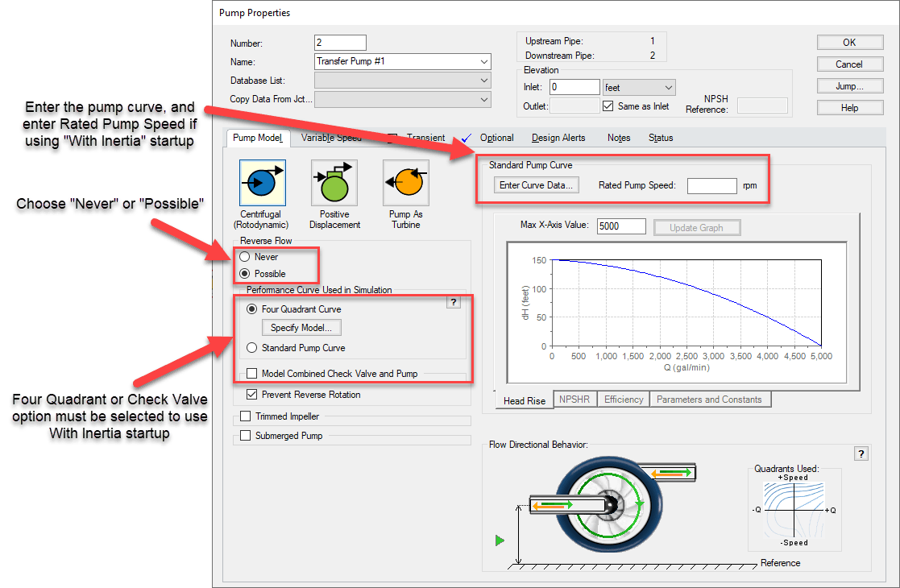Click the help icon near Flow Directional Behavior
This screenshot has width=900, height=588.
tap(861, 453)
